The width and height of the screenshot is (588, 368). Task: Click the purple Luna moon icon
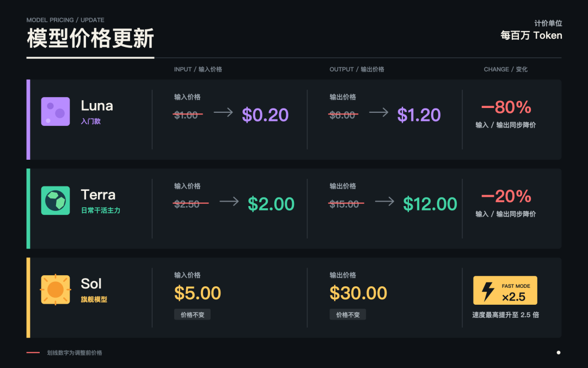click(56, 112)
